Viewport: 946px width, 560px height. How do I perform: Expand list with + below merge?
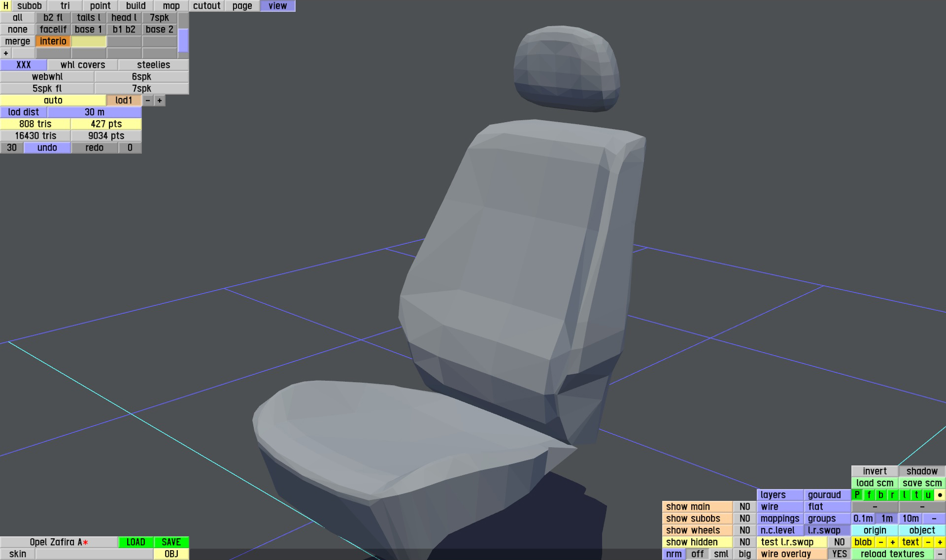[x=6, y=53]
